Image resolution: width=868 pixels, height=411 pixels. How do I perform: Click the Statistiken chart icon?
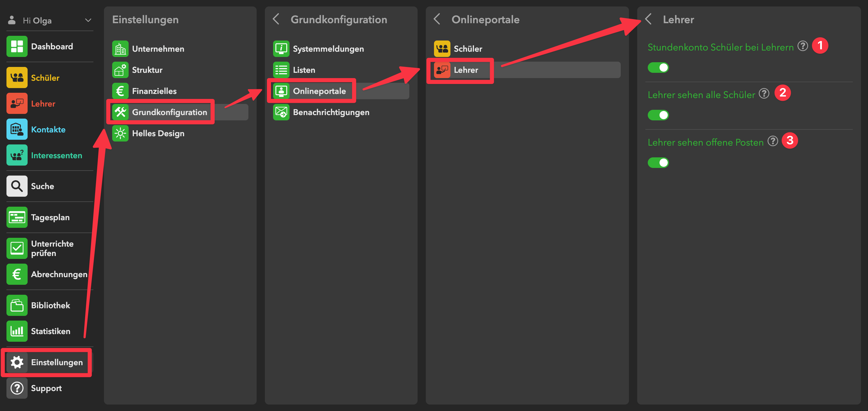pos(17,331)
